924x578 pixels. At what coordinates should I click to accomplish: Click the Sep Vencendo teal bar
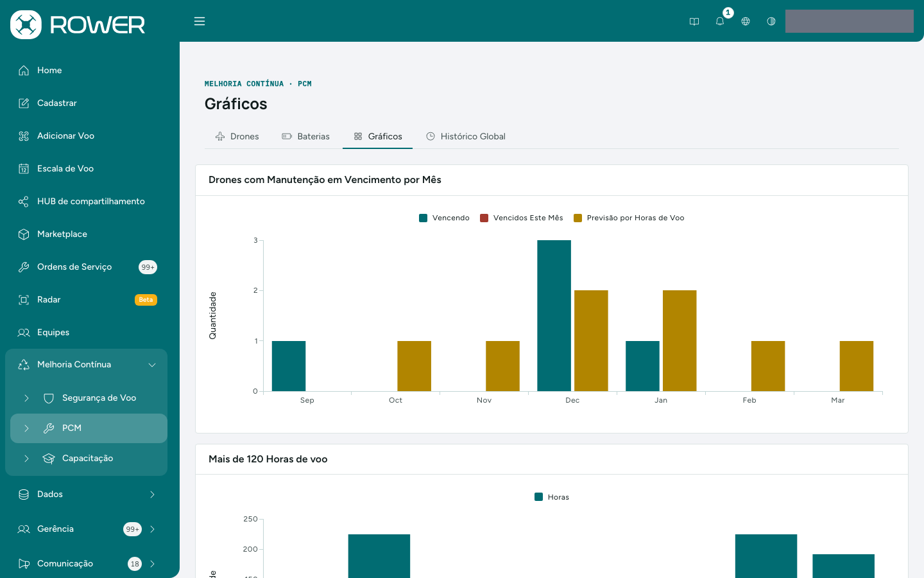tap(289, 366)
